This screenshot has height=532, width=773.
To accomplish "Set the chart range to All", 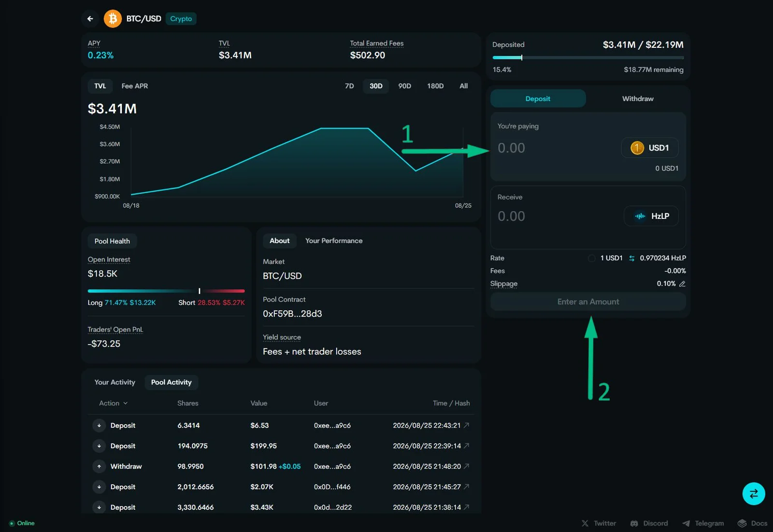I will [464, 86].
